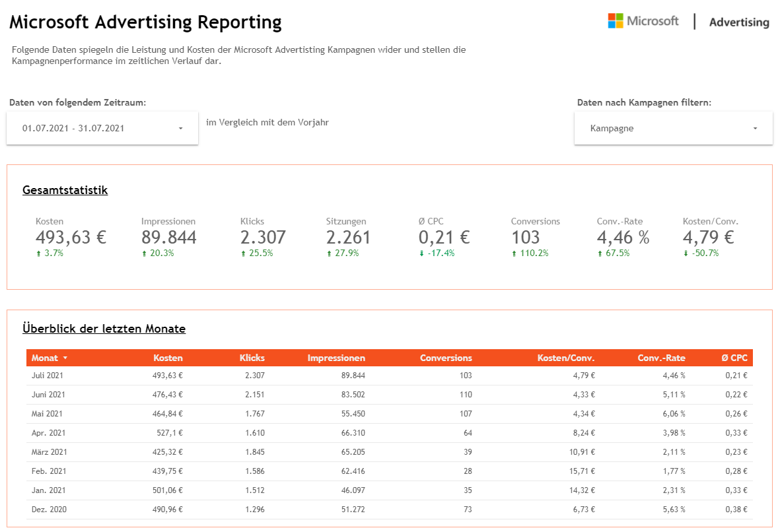Click the -17.4% CPC change indicator

click(x=437, y=253)
